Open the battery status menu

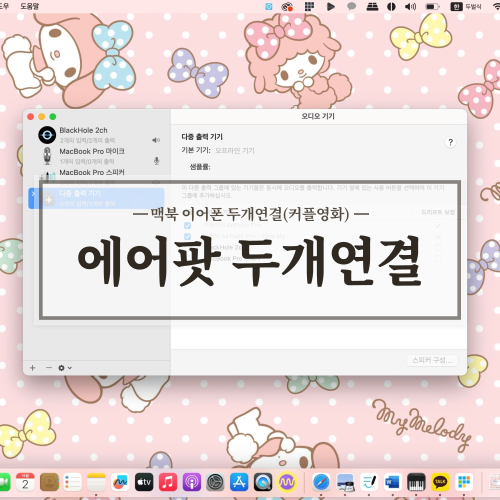(x=432, y=6)
